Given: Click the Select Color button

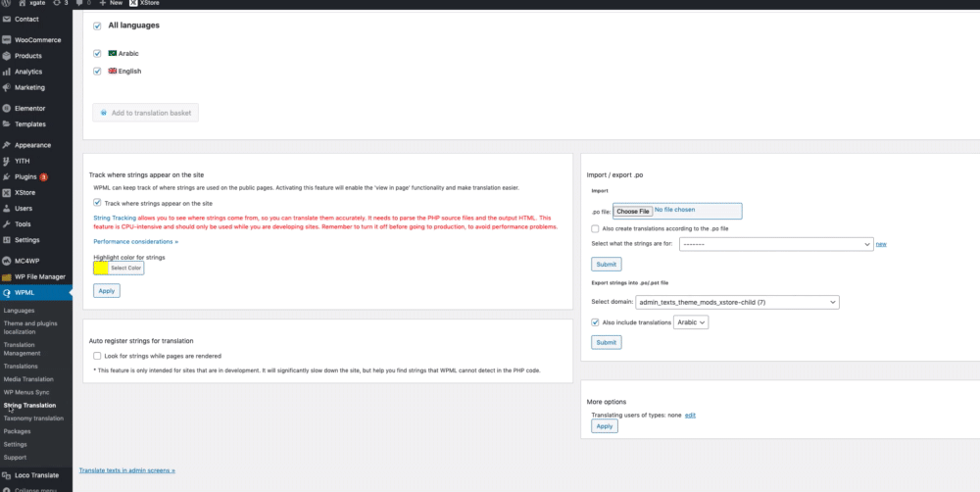Looking at the screenshot, I should click(x=126, y=268).
